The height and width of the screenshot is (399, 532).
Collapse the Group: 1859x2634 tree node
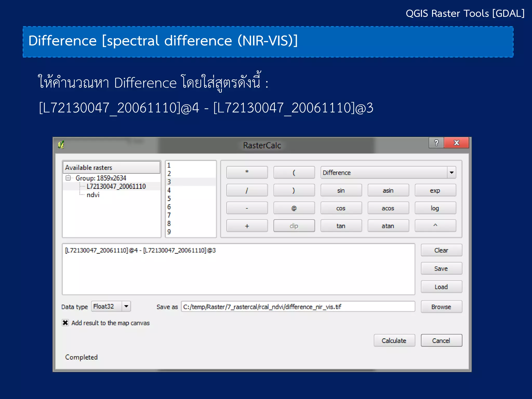[x=68, y=178]
